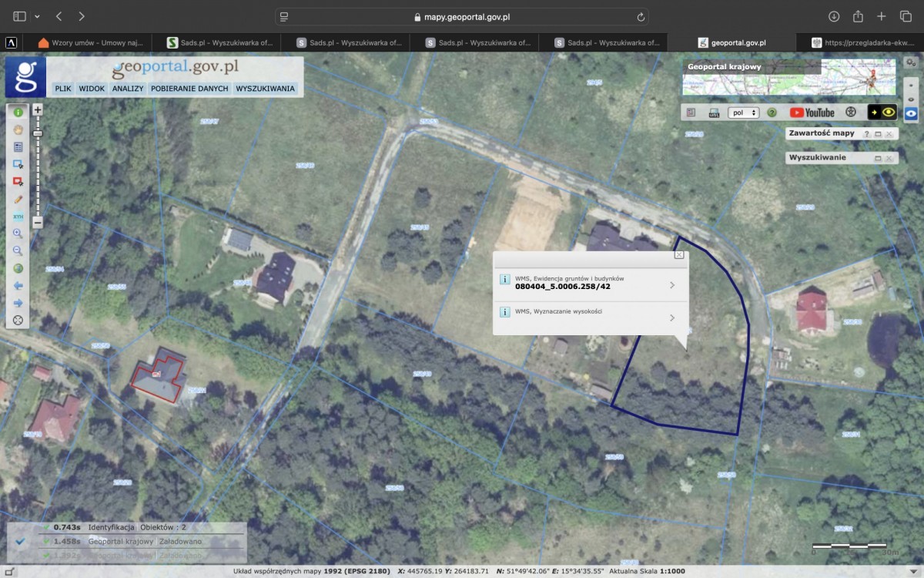The height and width of the screenshot is (578, 924).
Task: Activate the pencil drawing tool
Action: (18, 199)
